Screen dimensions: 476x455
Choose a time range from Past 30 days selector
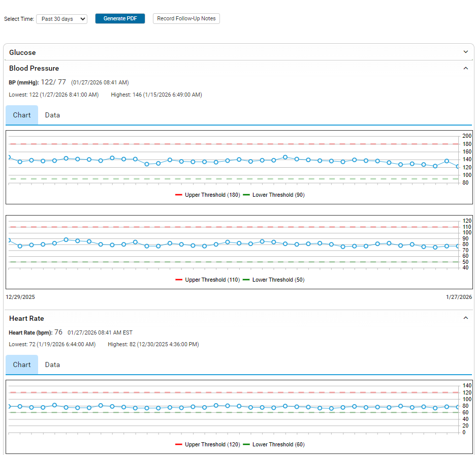click(x=61, y=19)
